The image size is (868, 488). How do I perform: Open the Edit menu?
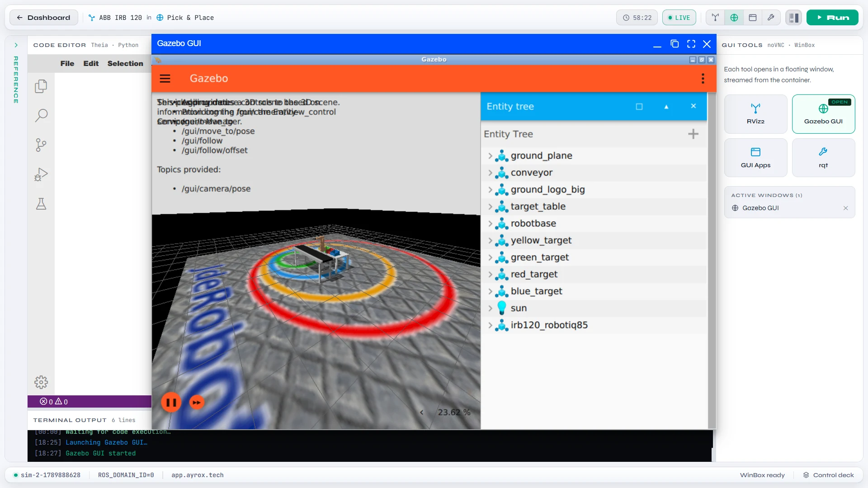point(91,64)
